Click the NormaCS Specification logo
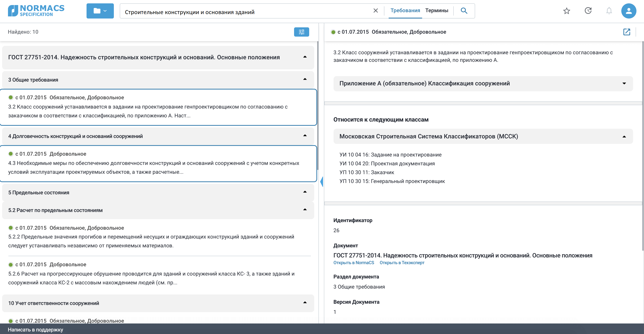 pyautogui.click(x=36, y=11)
